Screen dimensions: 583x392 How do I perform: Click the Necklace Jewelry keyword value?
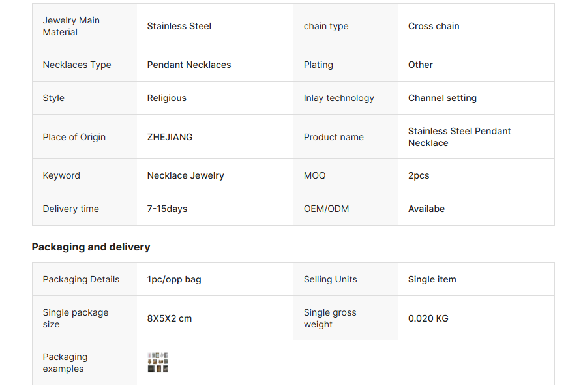point(185,175)
